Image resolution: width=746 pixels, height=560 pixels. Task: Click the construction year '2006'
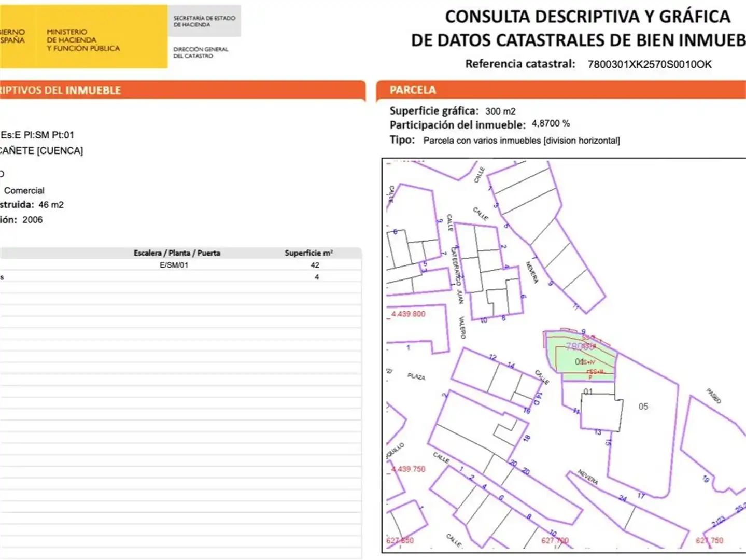pos(32,220)
